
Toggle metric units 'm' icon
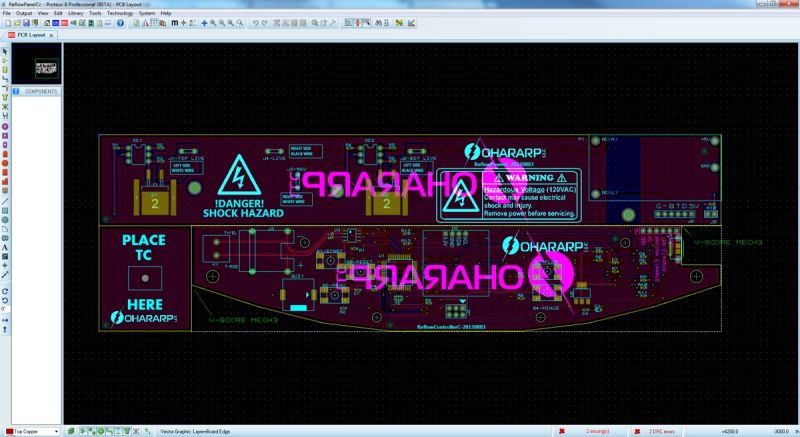[175, 23]
